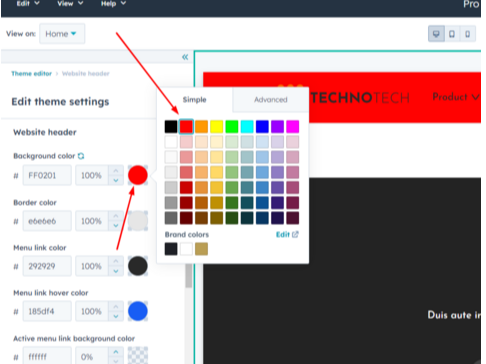The image size is (486, 364).
Task: Increase Active menu link background opacity
Action: (116, 352)
